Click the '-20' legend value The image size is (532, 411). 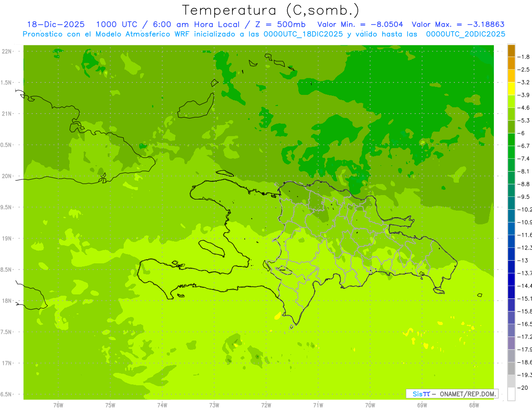pyautogui.click(x=524, y=388)
